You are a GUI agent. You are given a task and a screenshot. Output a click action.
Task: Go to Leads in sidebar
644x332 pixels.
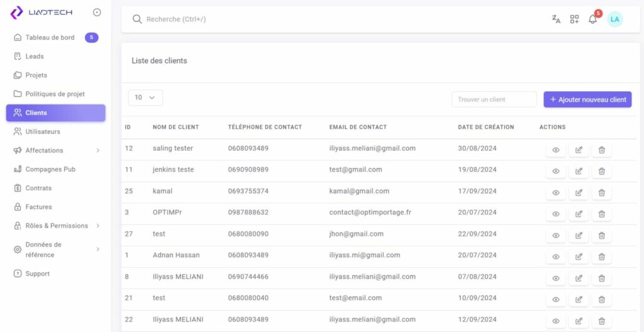coord(35,57)
